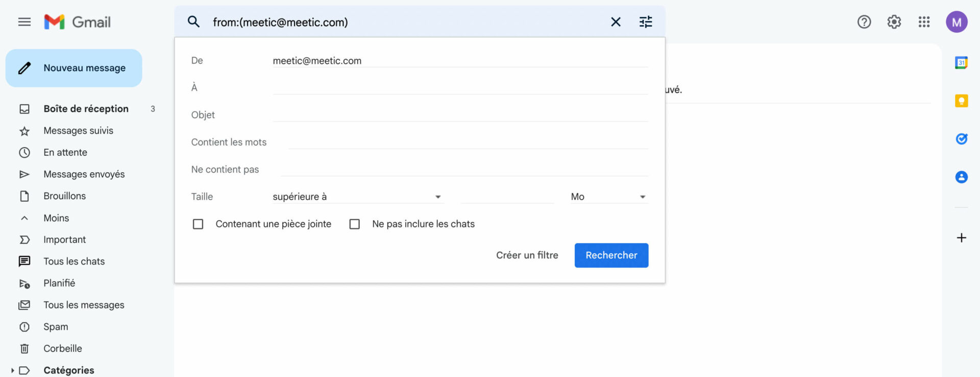
Task: Click the Important label icon
Action: 24,240
